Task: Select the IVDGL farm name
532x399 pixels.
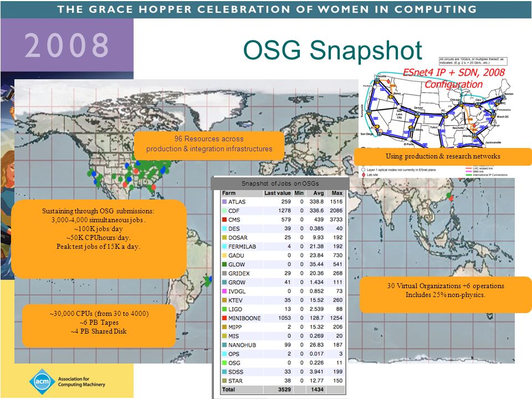Action: point(237,291)
